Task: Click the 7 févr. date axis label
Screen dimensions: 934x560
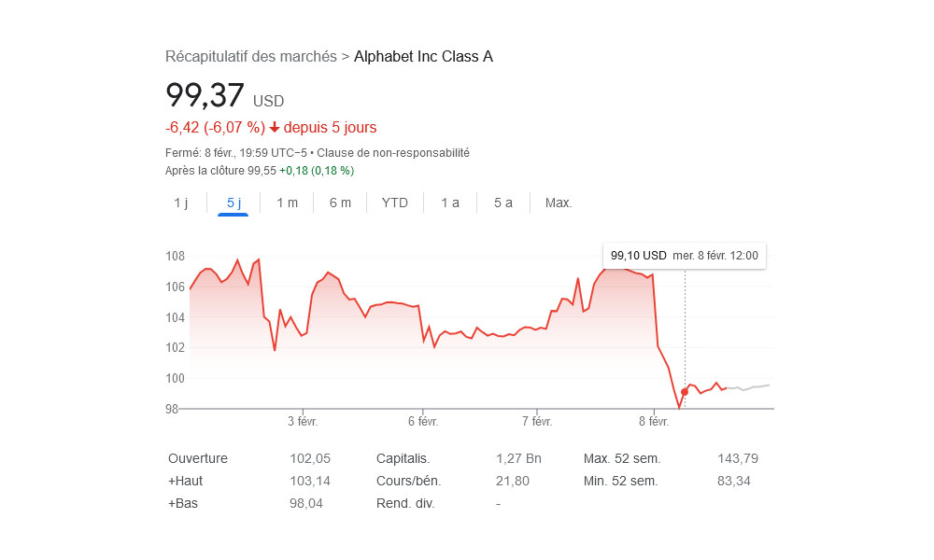Action: (x=537, y=421)
